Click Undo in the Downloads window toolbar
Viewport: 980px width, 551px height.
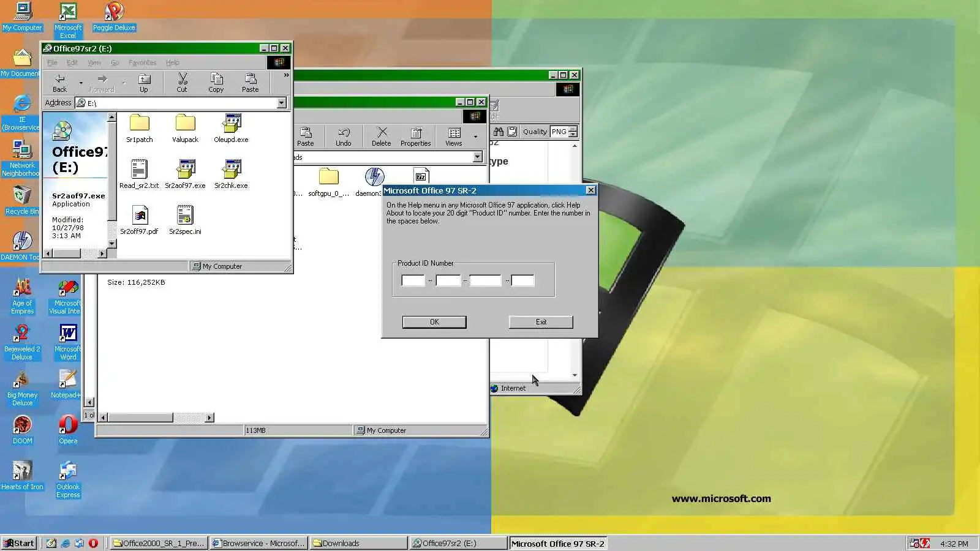pos(343,137)
